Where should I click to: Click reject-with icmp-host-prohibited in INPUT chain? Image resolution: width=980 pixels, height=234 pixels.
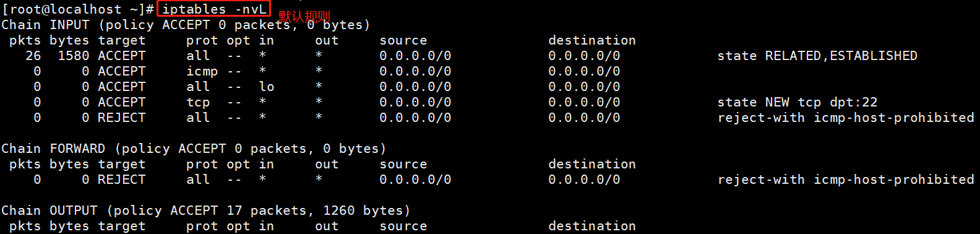tap(846, 118)
